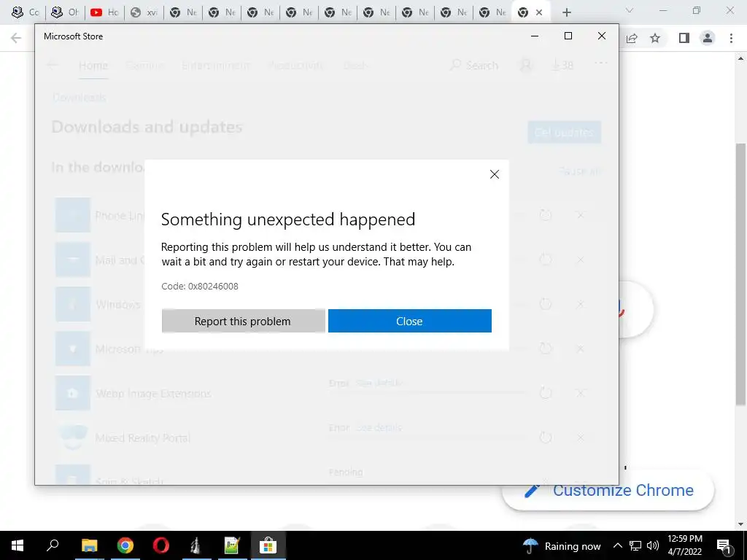Click the Customize Chrome button
747x560 pixels.
[x=608, y=491]
